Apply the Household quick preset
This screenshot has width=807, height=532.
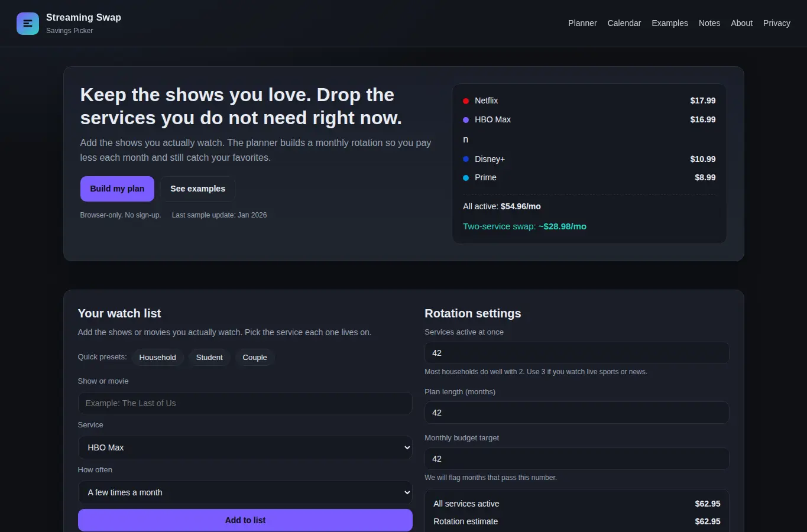[x=157, y=357]
